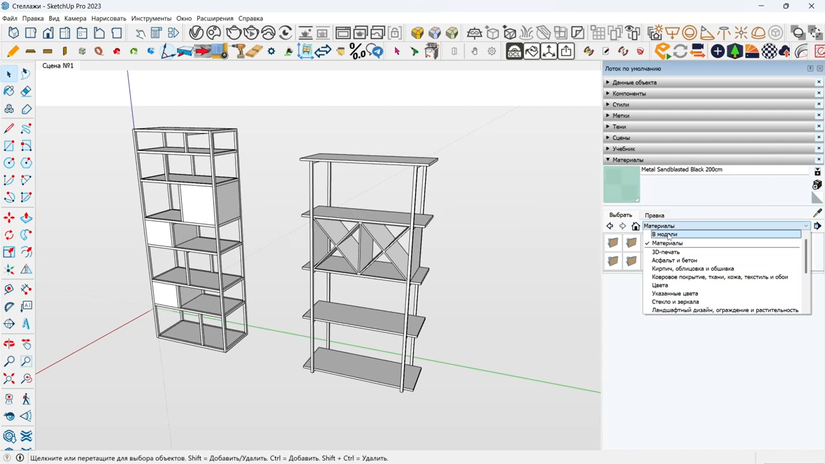Switch to the Правка tab in Materials
825x464 pixels.
click(655, 215)
